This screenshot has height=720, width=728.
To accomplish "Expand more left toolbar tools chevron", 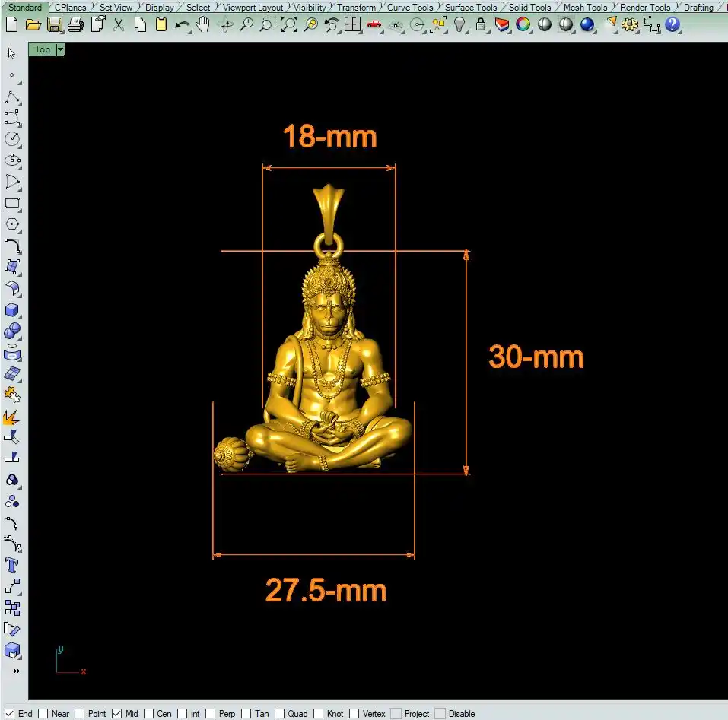I will tap(15, 671).
